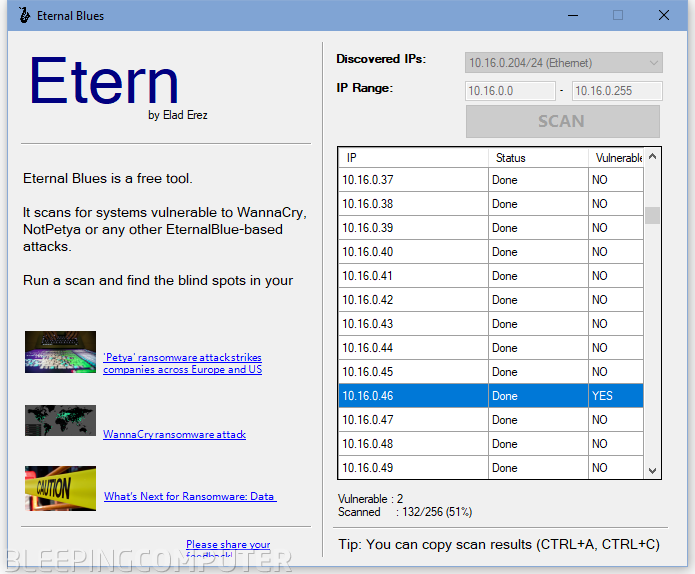Select the row for 10.16.0.43
This screenshot has width=695, height=574.
click(x=491, y=324)
